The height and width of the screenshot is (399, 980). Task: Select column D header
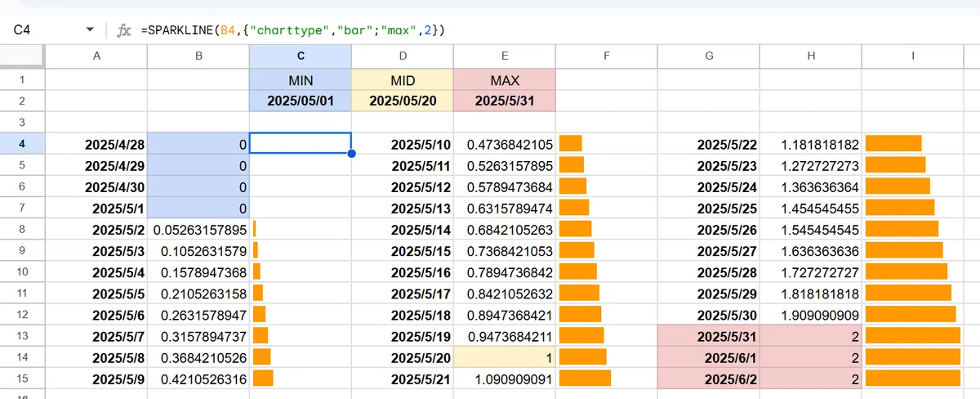pyautogui.click(x=403, y=56)
